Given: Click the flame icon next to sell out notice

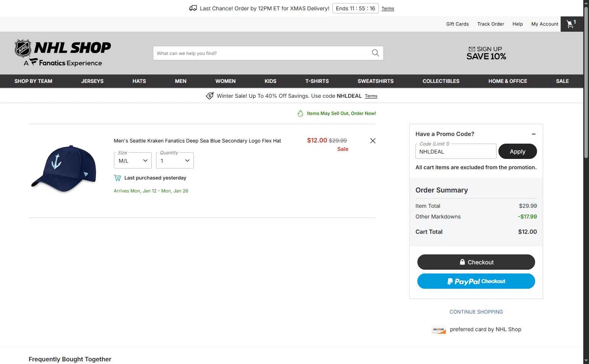Looking at the screenshot, I should click(300, 113).
